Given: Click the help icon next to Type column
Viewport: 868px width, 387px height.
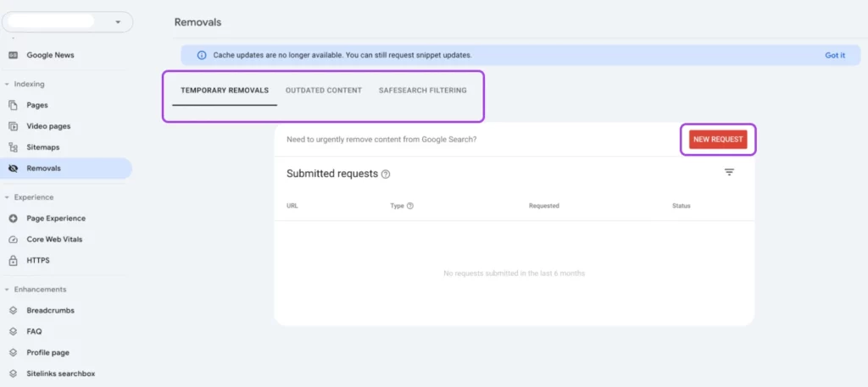Looking at the screenshot, I should point(410,206).
